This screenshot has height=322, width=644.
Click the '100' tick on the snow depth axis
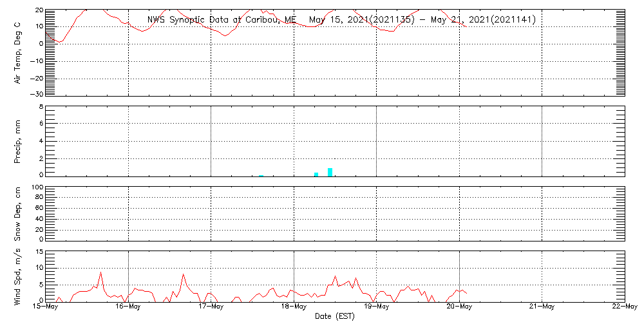(37, 187)
